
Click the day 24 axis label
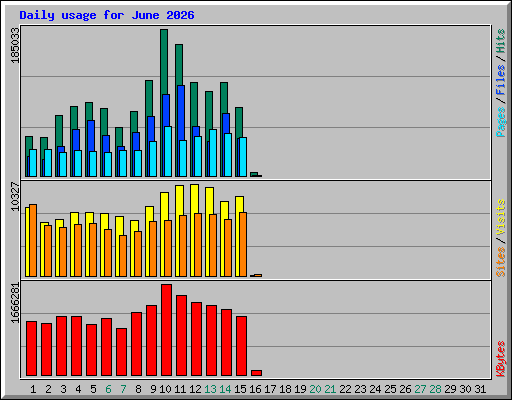(x=375, y=389)
